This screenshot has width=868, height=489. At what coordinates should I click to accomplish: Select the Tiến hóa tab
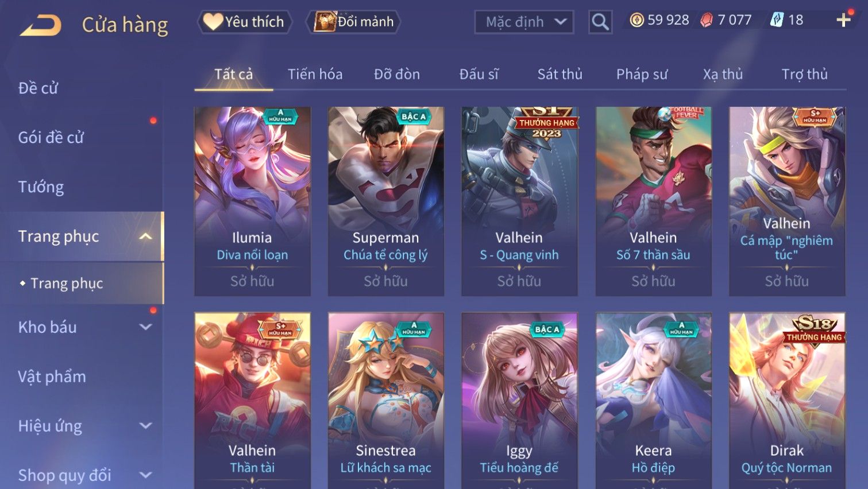pos(315,74)
